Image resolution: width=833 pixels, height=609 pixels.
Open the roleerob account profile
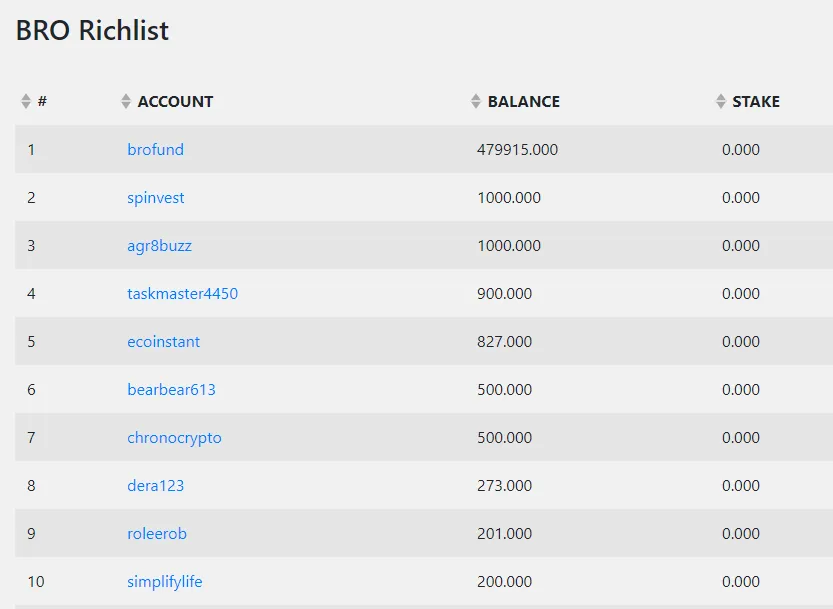(x=156, y=533)
